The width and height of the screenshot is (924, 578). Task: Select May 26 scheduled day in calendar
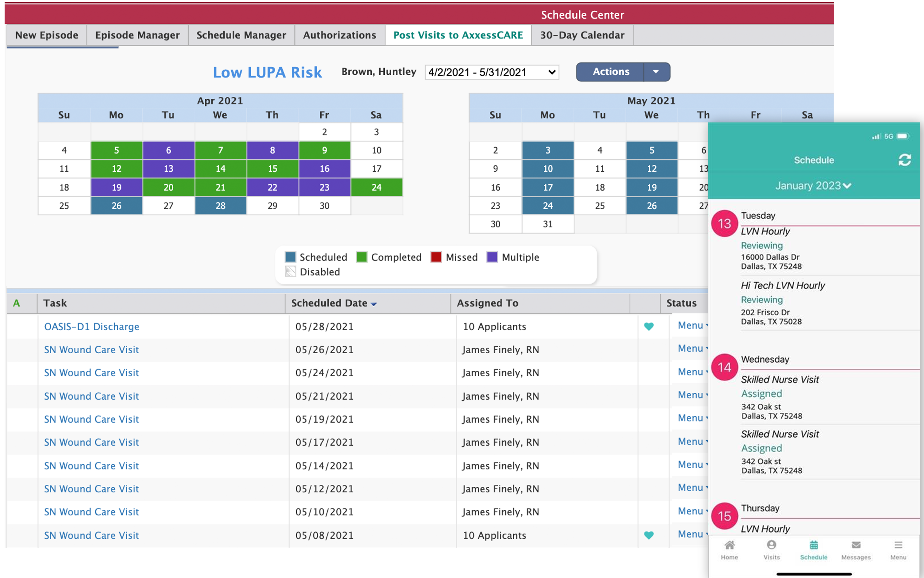coord(651,206)
